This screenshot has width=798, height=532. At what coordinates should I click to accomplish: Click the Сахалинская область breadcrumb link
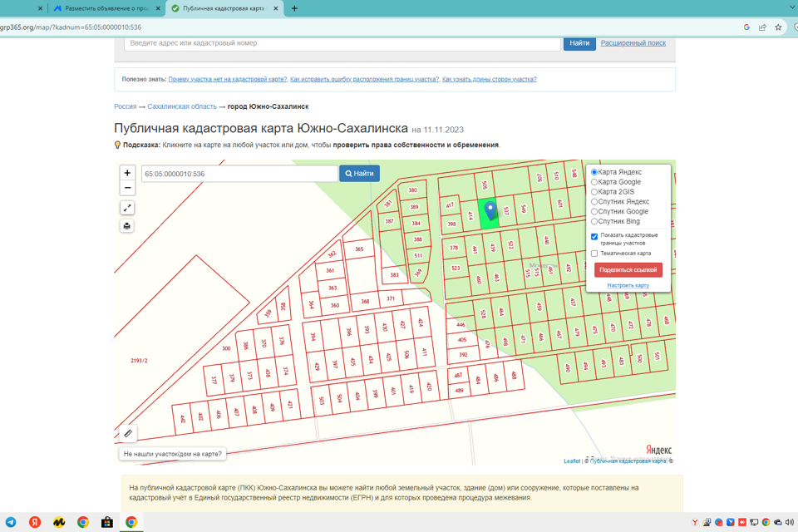[x=182, y=106]
